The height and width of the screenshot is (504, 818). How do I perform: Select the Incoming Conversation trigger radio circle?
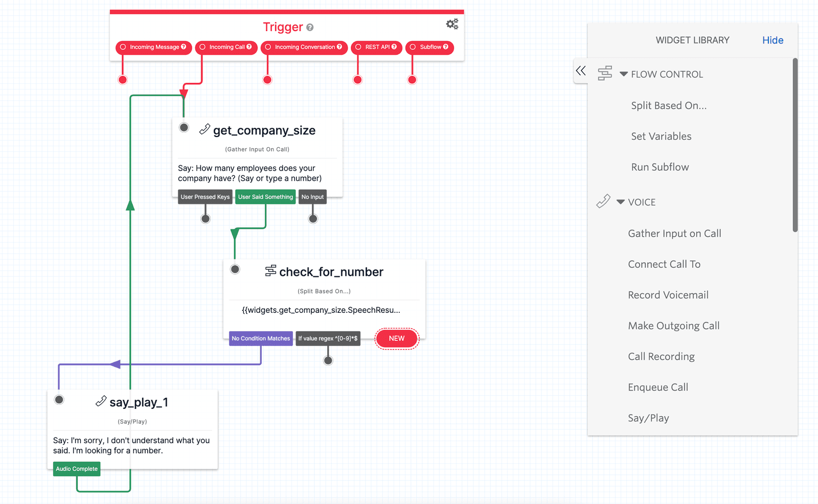point(268,47)
